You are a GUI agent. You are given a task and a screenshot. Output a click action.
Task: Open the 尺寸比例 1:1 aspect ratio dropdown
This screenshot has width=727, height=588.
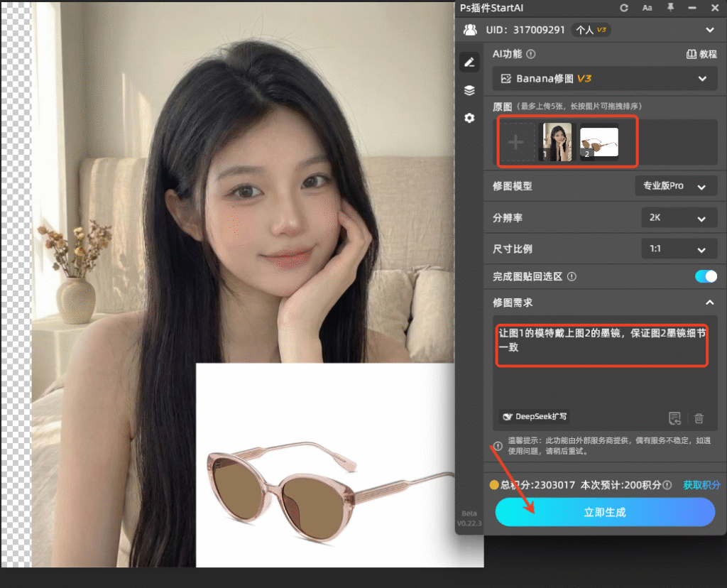click(679, 249)
